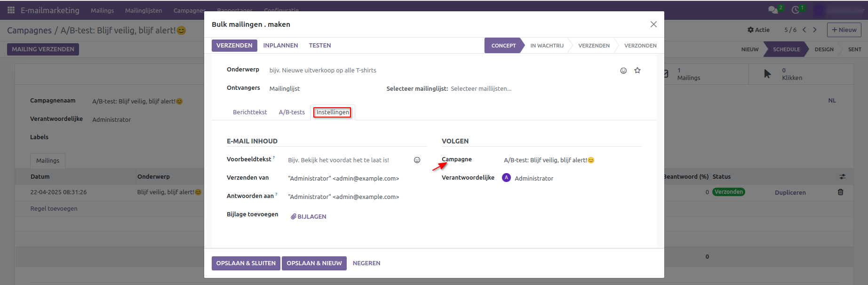This screenshot has width=868, height=285.
Task: Open the Campagnes top menu
Action: tap(190, 10)
